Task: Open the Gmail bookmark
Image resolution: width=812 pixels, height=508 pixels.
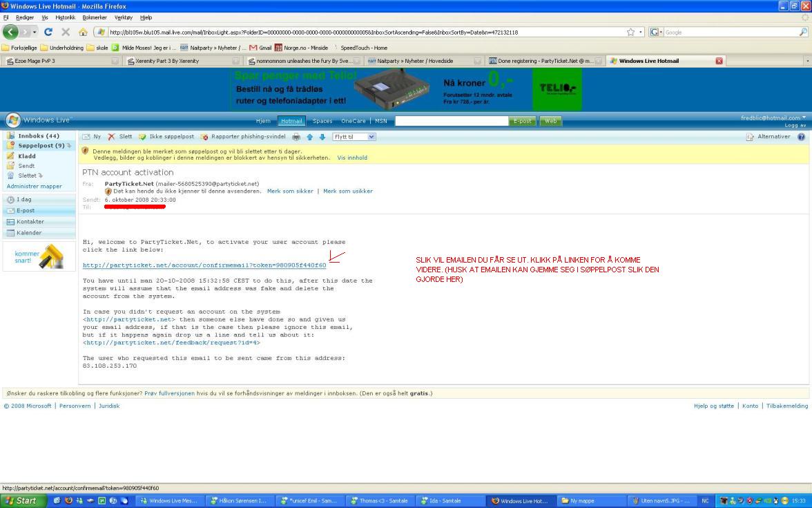Action: (260, 48)
